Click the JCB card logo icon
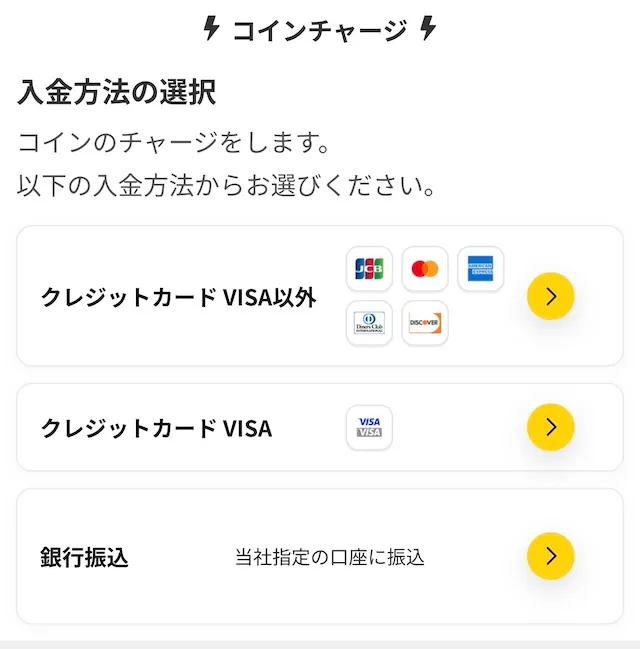640x649 pixels. 369,269
